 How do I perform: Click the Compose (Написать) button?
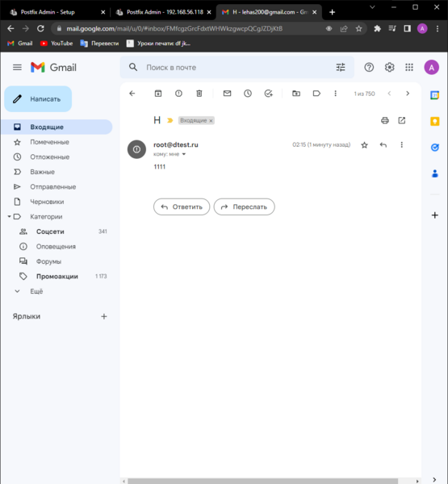point(38,99)
